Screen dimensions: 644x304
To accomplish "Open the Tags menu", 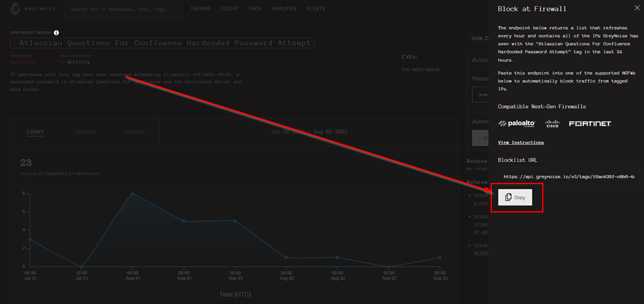I will [255, 8].
